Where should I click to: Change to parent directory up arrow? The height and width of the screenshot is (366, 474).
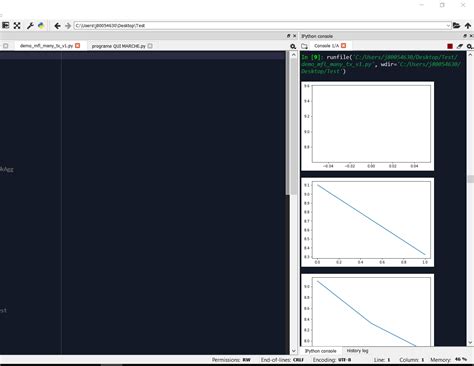click(x=468, y=26)
